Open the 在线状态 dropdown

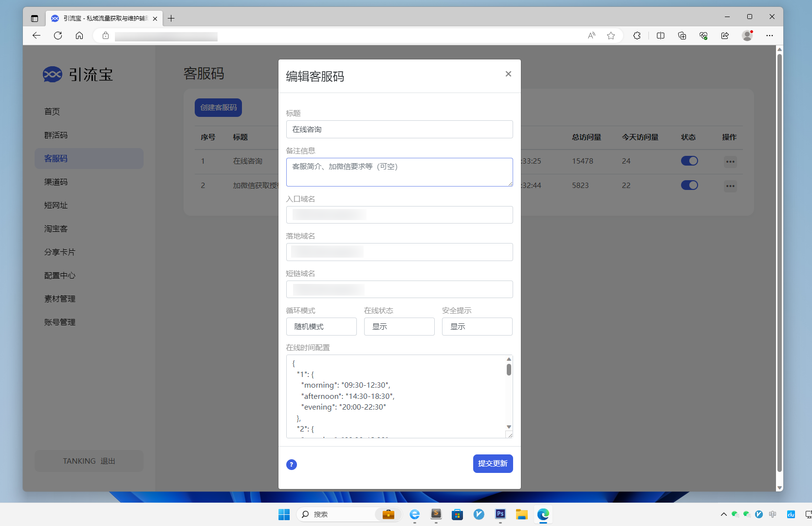click(399, 326)
